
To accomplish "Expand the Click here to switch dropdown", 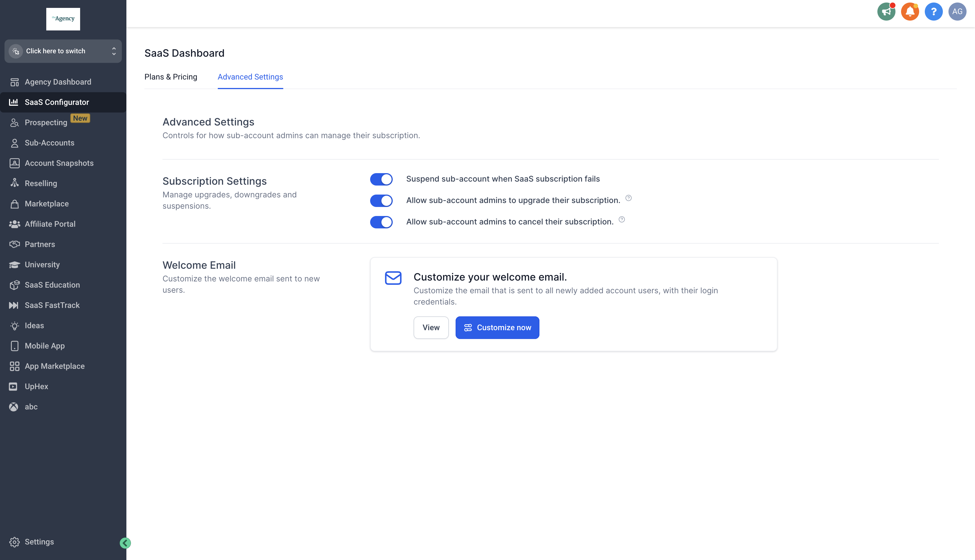I will (63, 51).
